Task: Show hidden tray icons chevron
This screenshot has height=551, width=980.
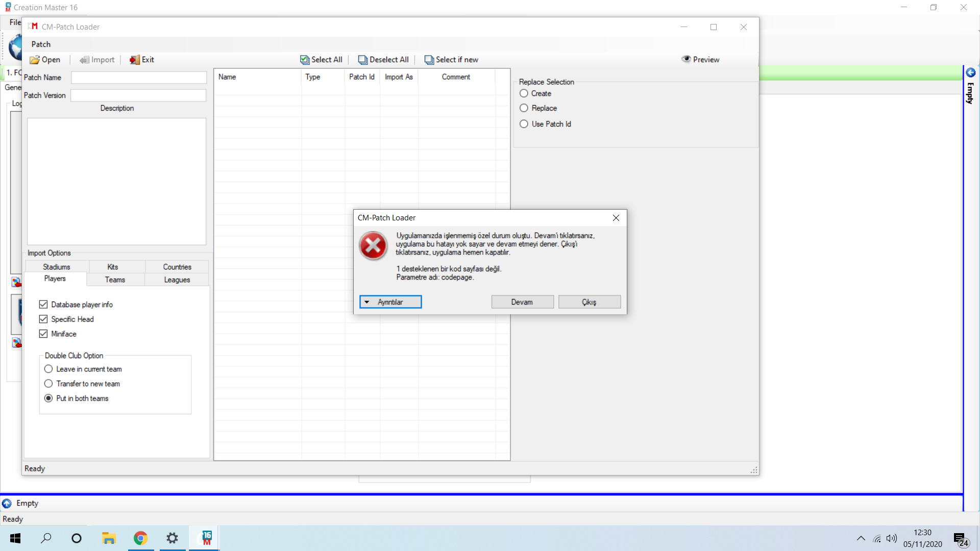Action: (861, 538)
